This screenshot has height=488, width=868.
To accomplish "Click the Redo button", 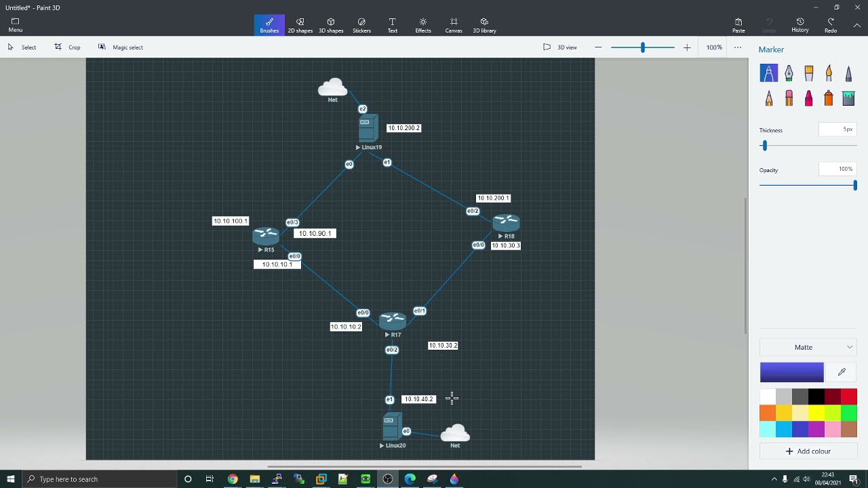I will coord(831,25).
